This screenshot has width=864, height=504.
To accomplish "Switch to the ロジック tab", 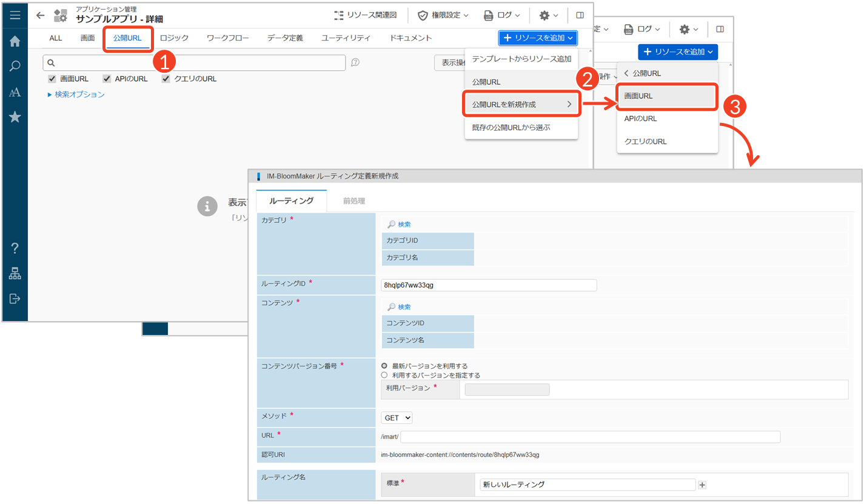I will click(x=174, y=38).
